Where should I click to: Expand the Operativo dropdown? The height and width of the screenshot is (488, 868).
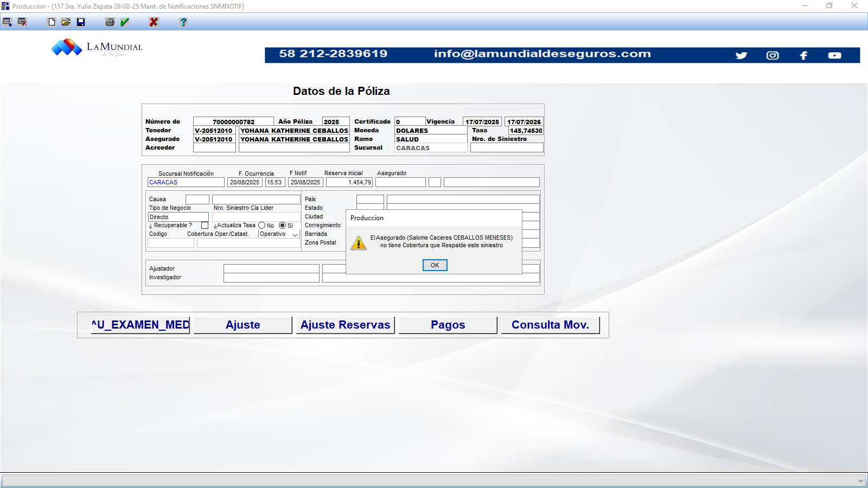click(x=295, y=235)
